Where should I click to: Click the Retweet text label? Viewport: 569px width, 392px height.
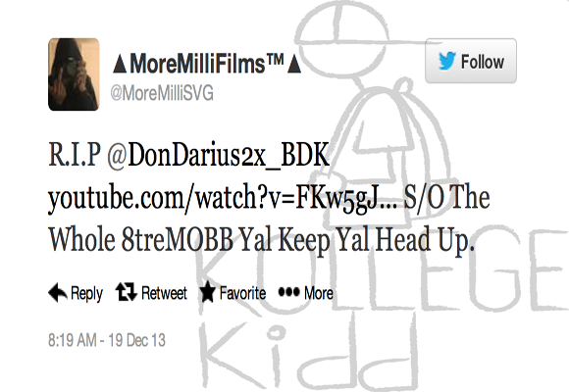(x=164, y=293)
